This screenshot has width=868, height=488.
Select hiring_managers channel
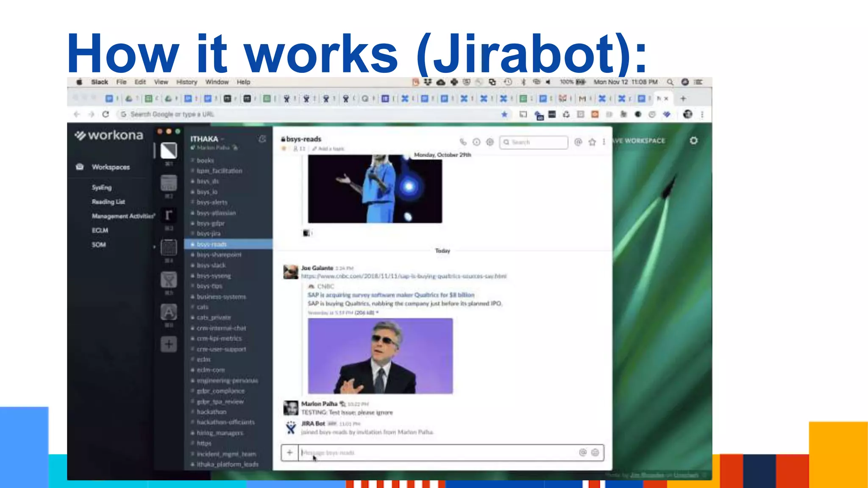[220, 433]
